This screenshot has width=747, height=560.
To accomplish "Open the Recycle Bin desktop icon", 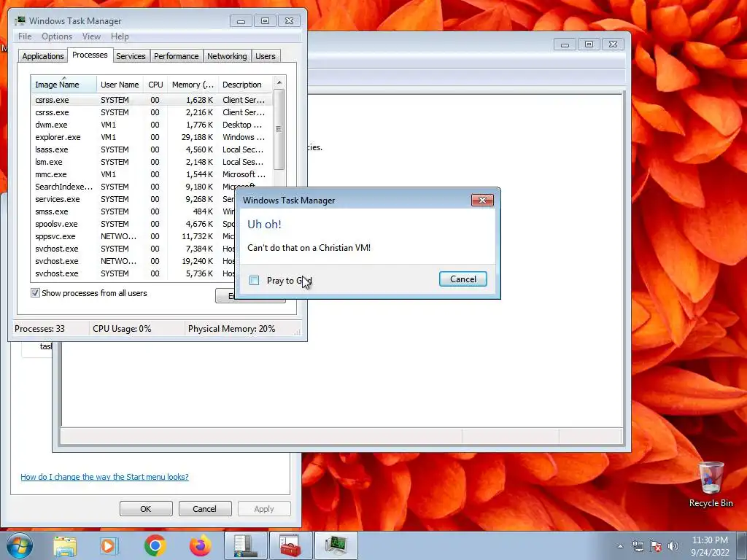I will coord(711,484).
